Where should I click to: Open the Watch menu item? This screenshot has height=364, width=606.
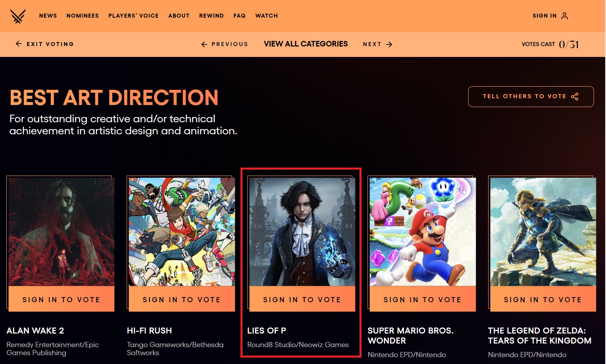pos(267,16)
